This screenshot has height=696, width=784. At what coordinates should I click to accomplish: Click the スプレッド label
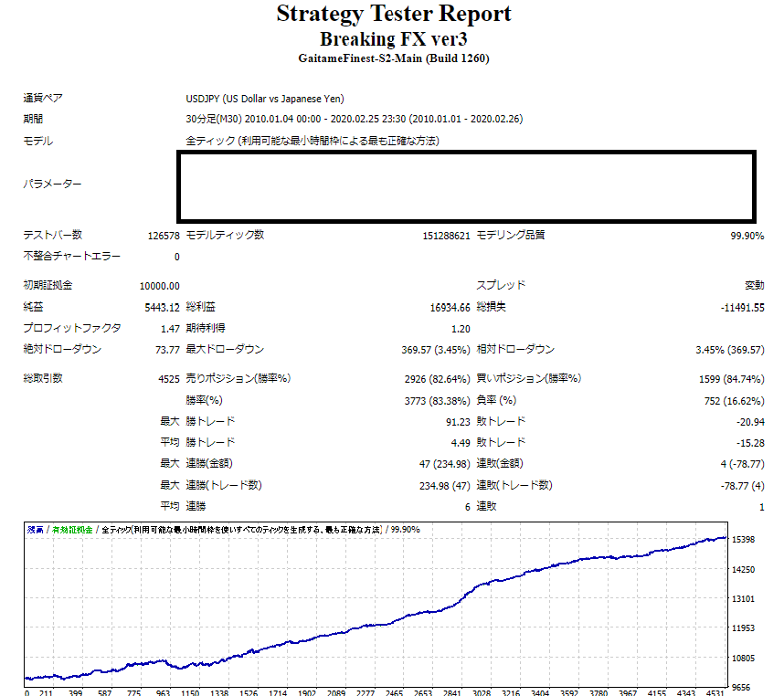(501, 285)
